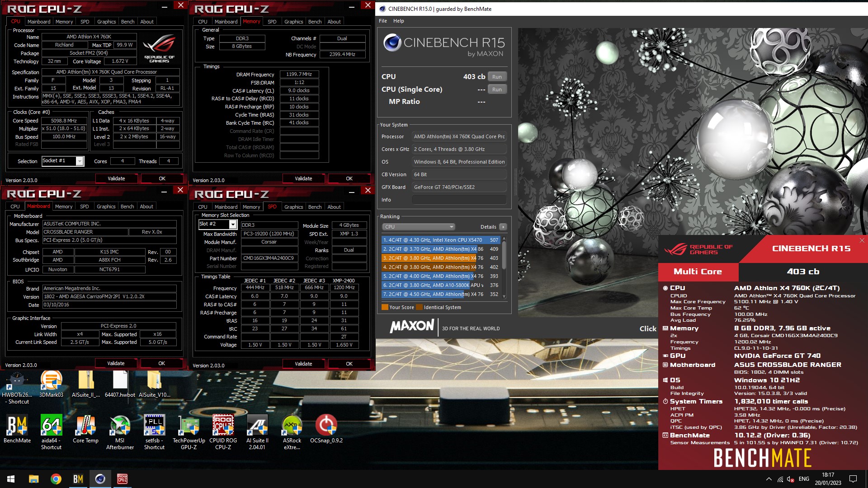Launch Core Temp desktop icon

point(85,428)
